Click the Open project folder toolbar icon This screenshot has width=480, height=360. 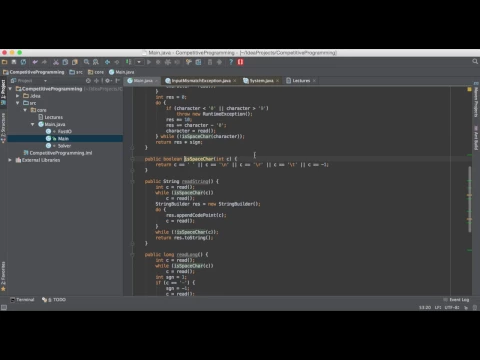coord(5,62)
